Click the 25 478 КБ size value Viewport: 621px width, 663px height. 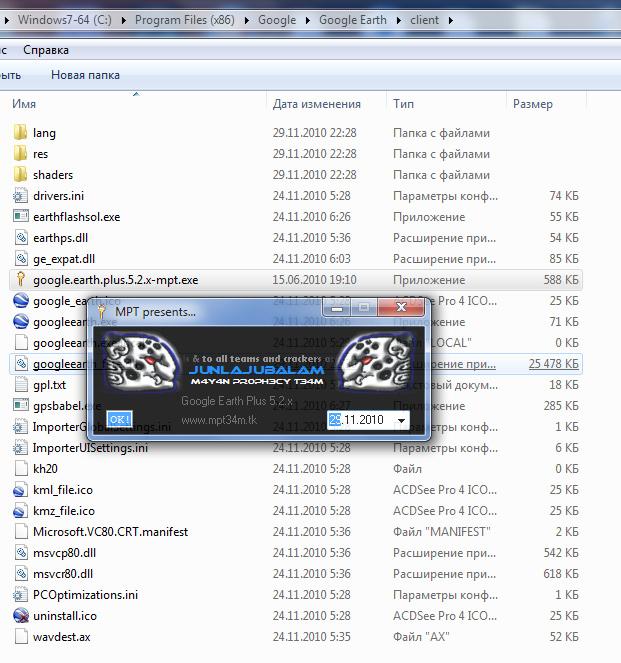553,364
